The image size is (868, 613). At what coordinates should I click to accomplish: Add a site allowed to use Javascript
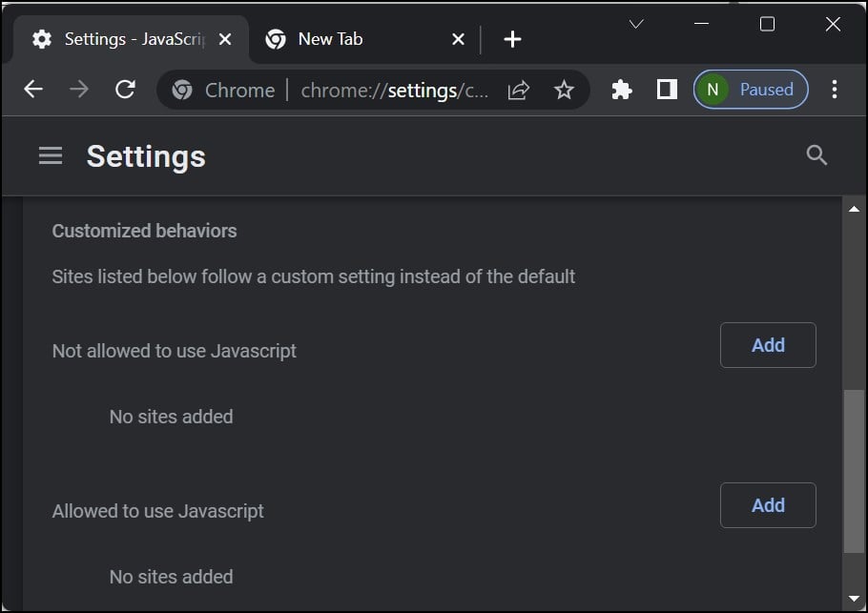(768, 505)
